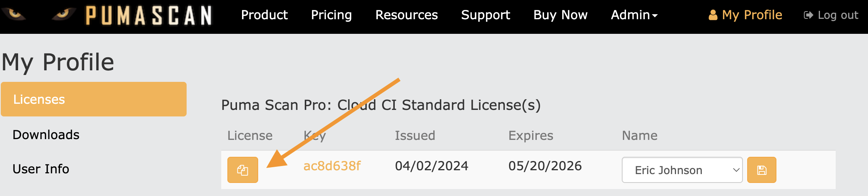This screenshot has width=868, height=196.
Task: Click the PUMASCAN wordmark logo
Action: coord(149,15)
